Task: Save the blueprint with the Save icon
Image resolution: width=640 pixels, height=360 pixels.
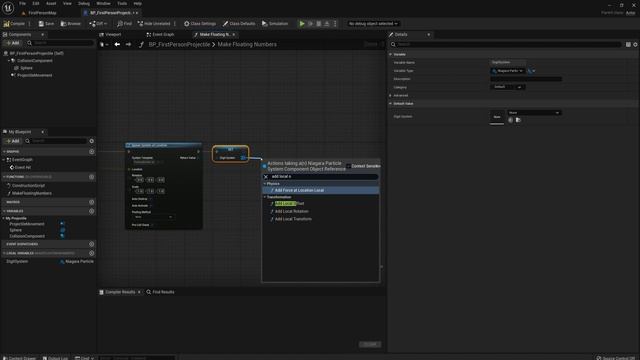Action: click(x=46, y=24)
